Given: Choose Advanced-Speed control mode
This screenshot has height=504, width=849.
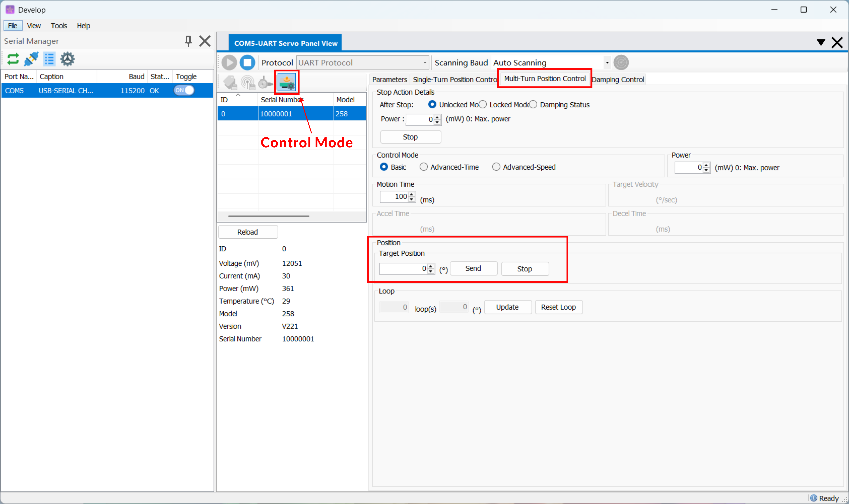Looking at the screenshot, I should [x=496, y=167].
